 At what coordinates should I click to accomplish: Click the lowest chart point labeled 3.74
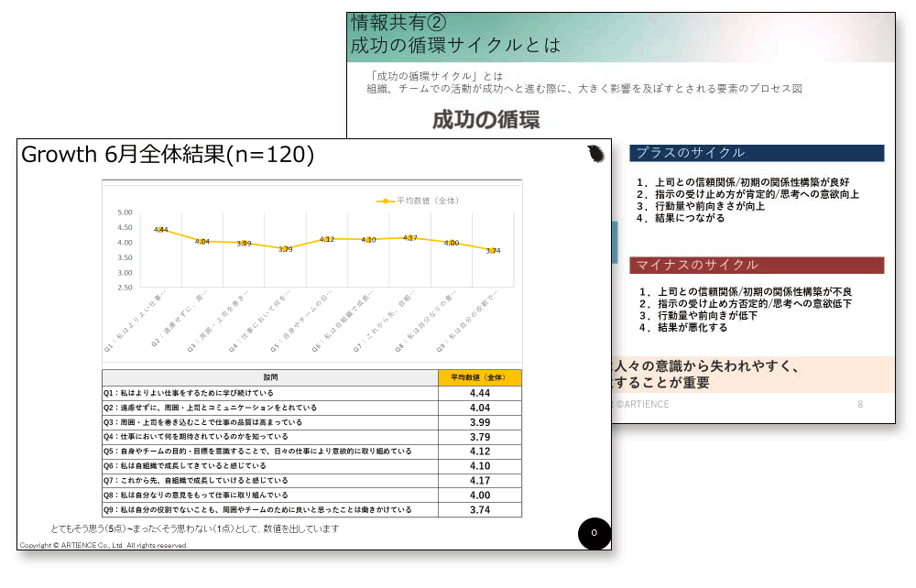(492, 251)
